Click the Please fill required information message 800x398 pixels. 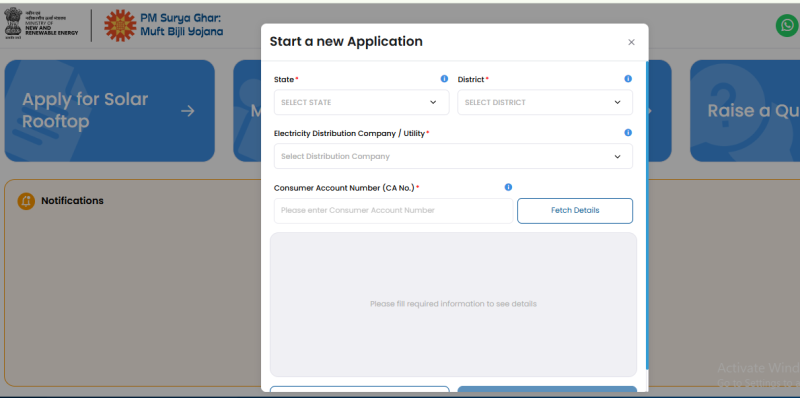click(453, 304)
